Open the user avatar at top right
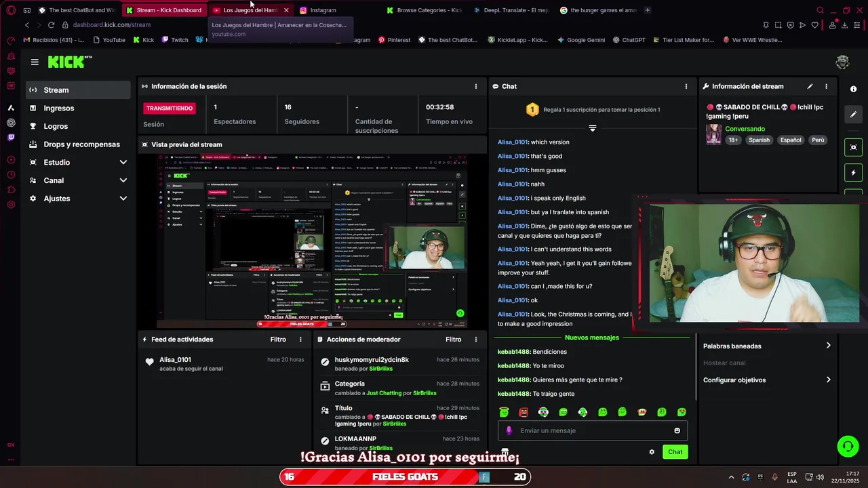Screen dimensions: 868x488 (842, 62)
